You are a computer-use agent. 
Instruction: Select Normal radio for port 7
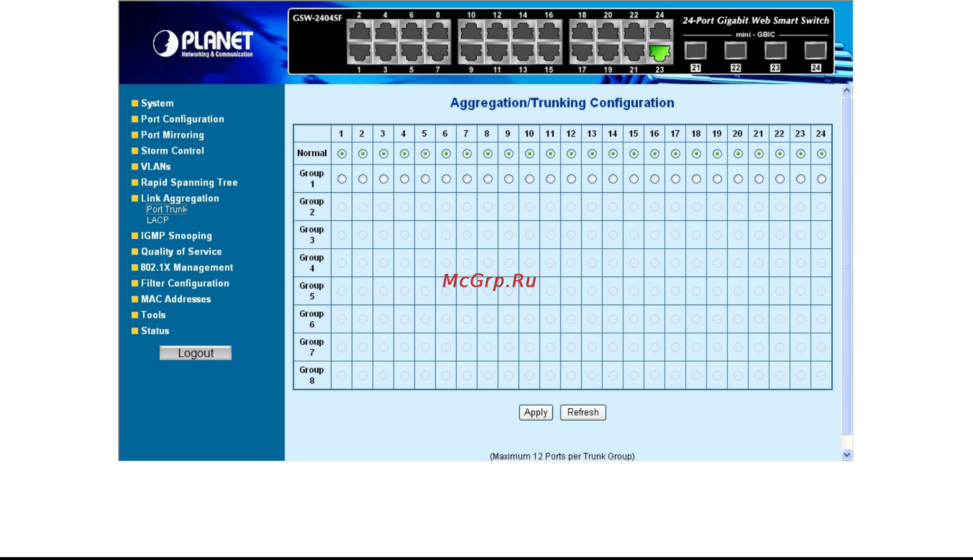click(467, 154)
